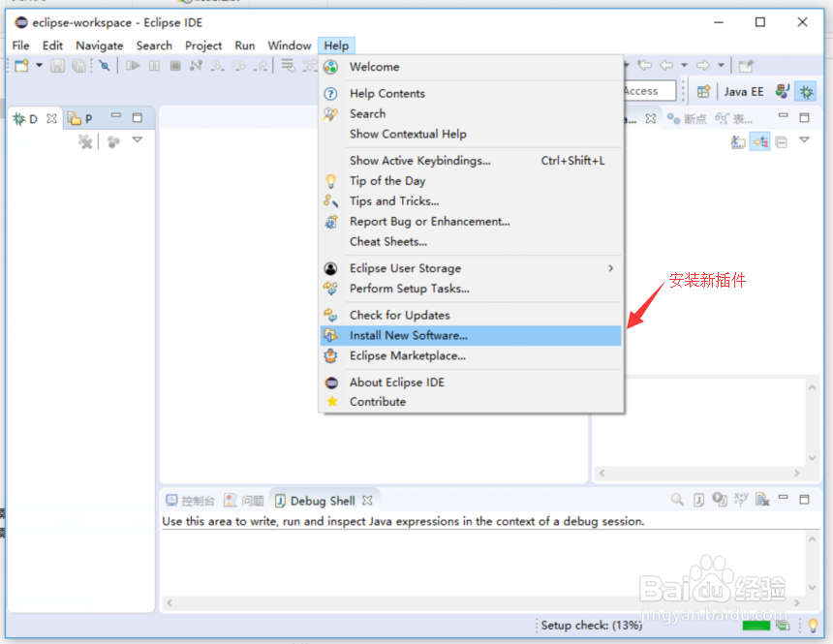
Task: Select the Breakpoints (断点) tab
Action: (687, 118)
